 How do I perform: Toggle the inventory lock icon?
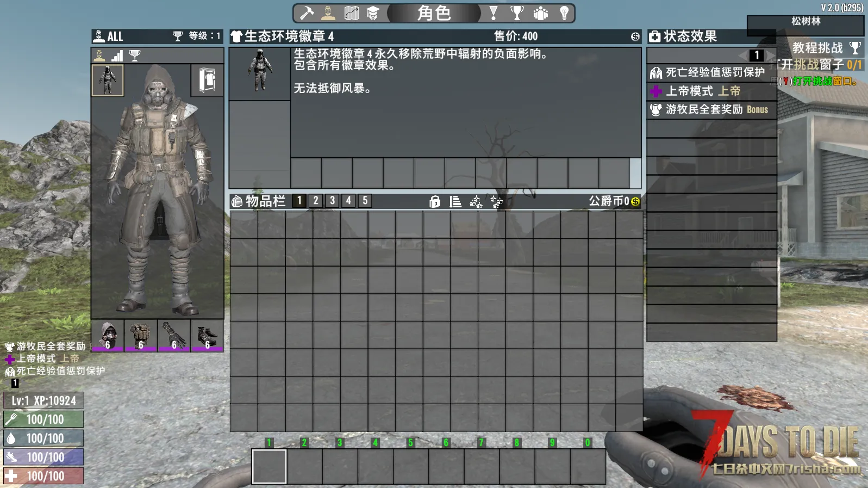click(435, 202)
